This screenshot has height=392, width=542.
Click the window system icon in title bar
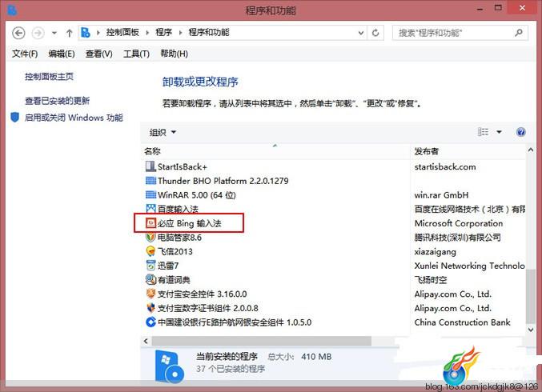pos(12,10)
